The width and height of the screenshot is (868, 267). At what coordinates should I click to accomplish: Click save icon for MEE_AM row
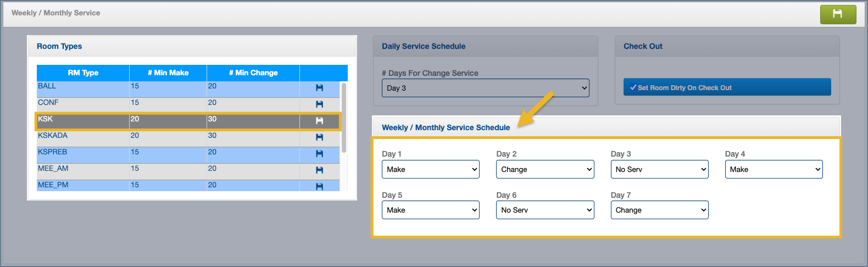pos(319,170)
